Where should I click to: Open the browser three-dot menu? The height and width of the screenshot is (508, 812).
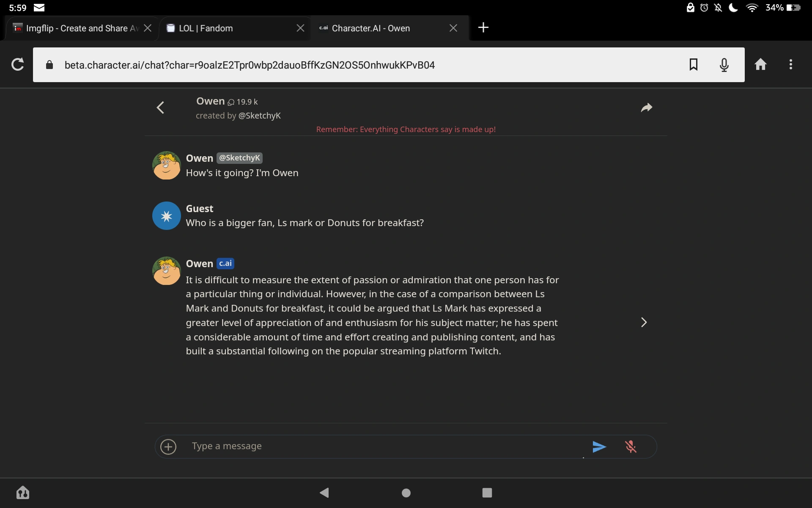point(790,65)
